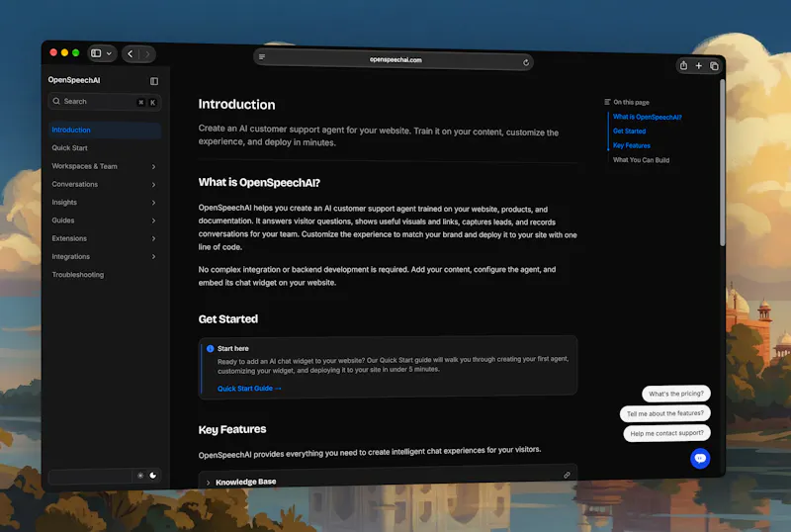Jump to Key Features in page outline
The height and width of the screenshot is (532, 791).
632,146
